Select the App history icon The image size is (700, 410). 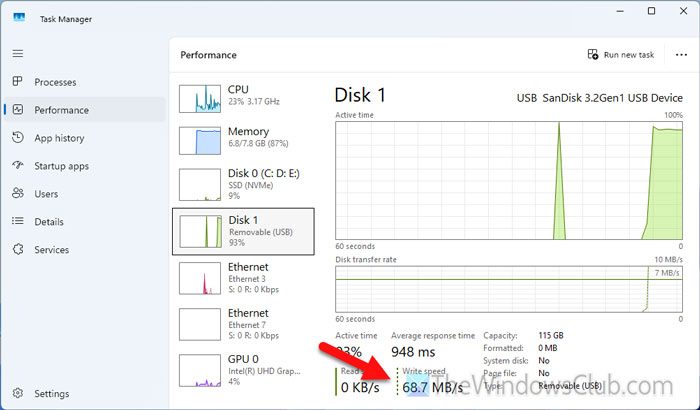pyautogui.click(x=17, y=138)
